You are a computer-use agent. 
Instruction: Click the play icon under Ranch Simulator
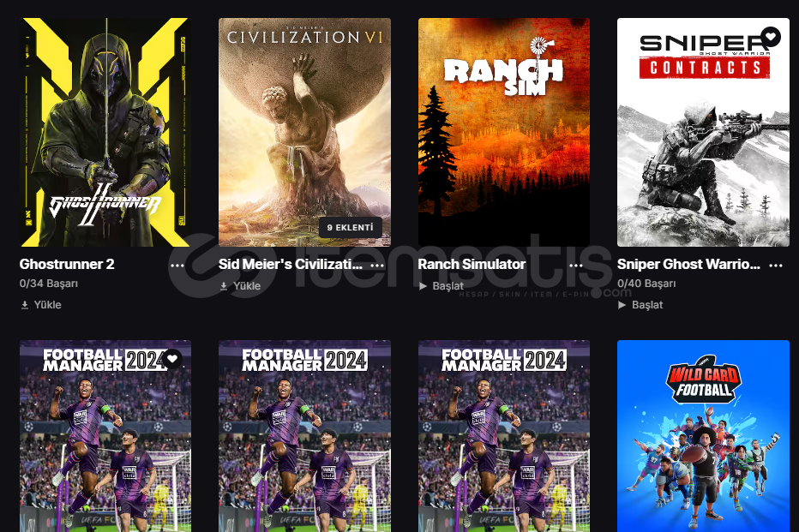(x=423, y=286)
